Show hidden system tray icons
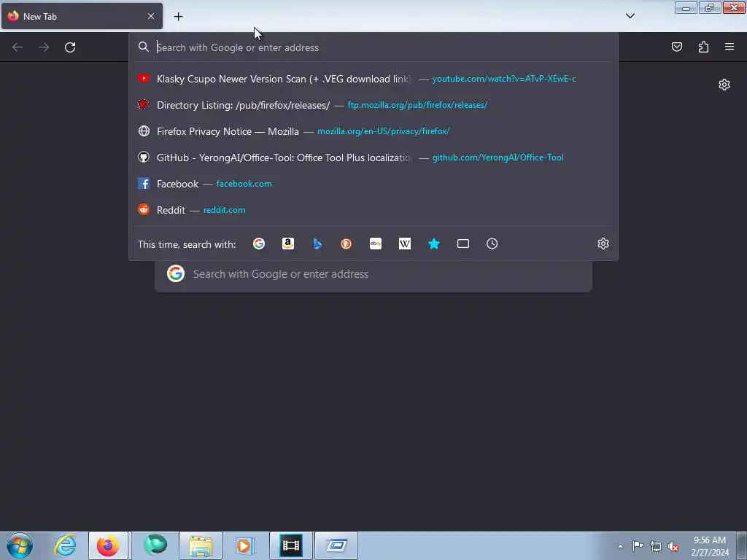The image size is (747, 560). pos(620,546)
